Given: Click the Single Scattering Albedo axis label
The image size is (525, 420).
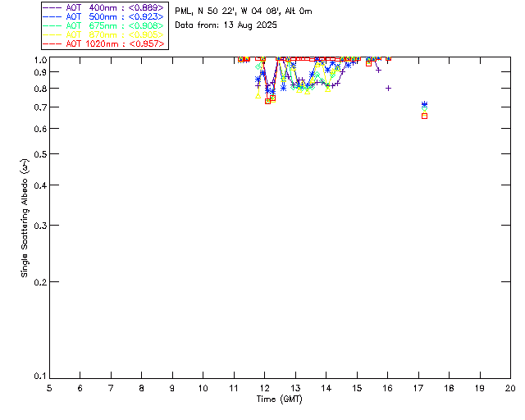Looking at the screenshot, I should 25,218.
